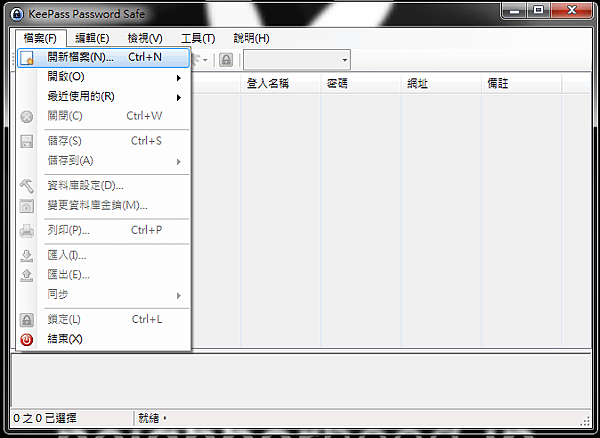
Task: Click the 網址 column header
Action: (441, 84)
